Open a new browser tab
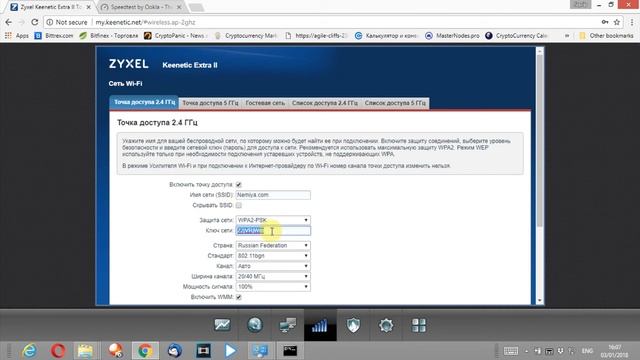 [196, 7]
